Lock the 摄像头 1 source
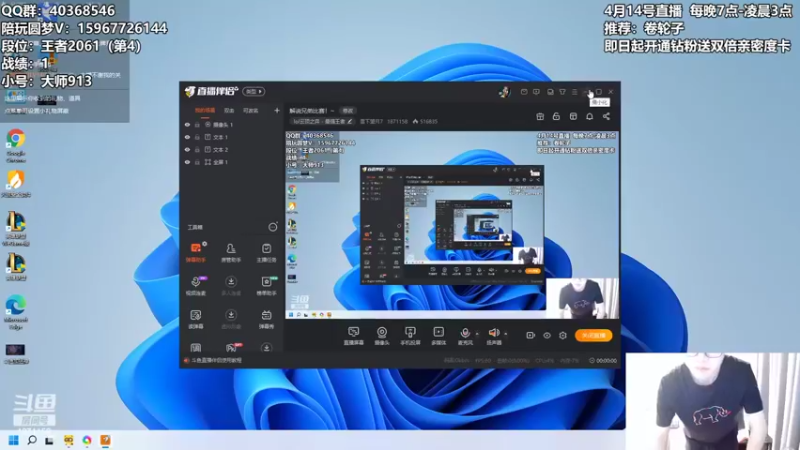 197,124
